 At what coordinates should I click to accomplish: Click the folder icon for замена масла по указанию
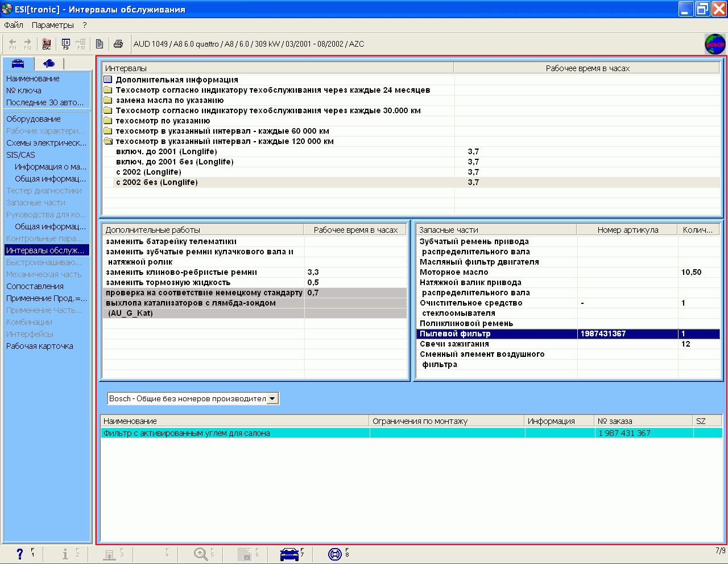coord(108,100)
